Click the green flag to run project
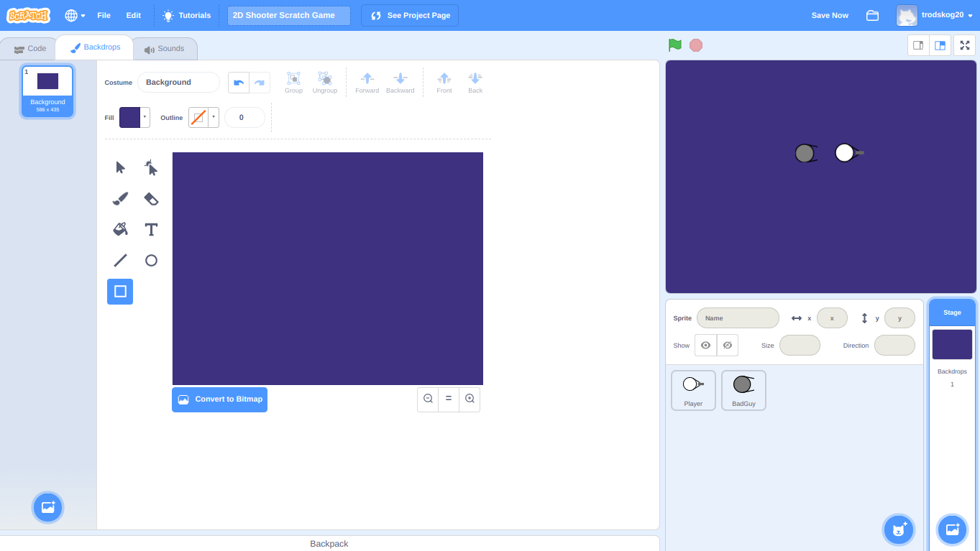This screenshot has height=551, width=980. (x=674, y=45)
